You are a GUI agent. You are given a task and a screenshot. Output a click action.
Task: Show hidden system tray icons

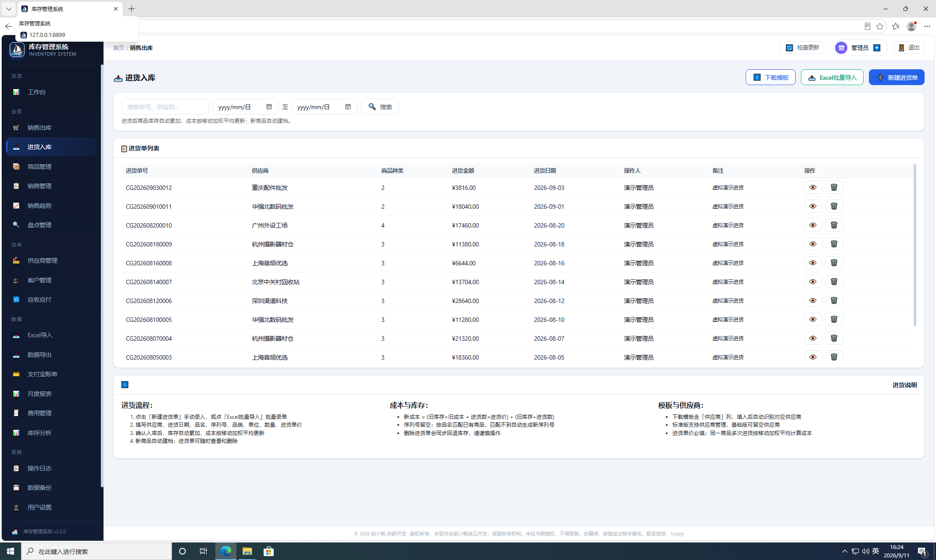(x=844, y=551)
